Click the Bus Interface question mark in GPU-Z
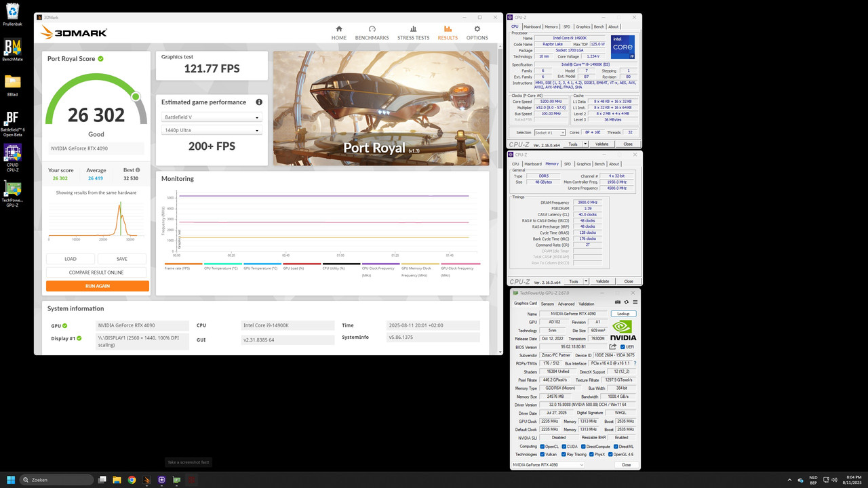This screenshot has width=868, height=488. tap(635, 363)
